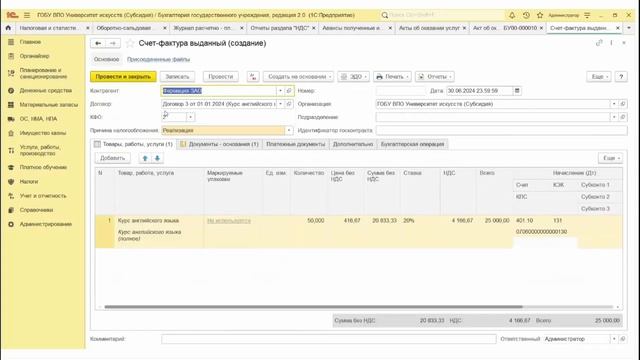Screen dimensions: 640x360
Task: Open the ЭДО dropdown menu
Action: (x=353, y=77)
